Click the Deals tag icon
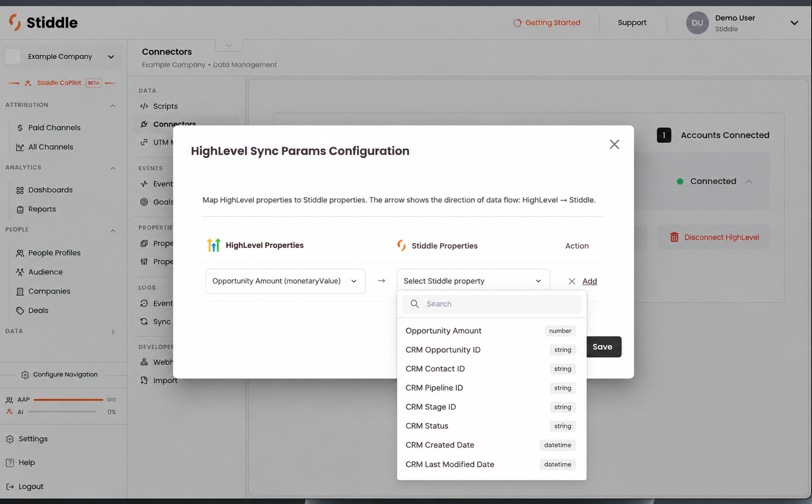Image resolution: width=812 pixels, height=504 pixels. point(20,311)
